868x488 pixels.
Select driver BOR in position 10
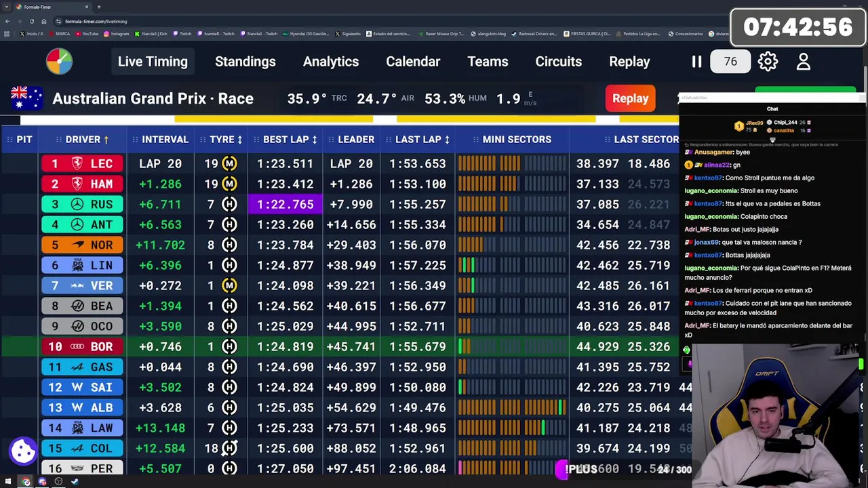pos(82,346)
